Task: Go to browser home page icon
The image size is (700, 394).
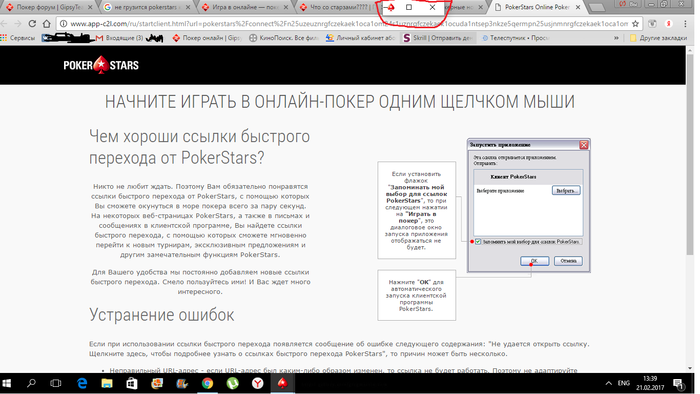Action: click(46, 24)
